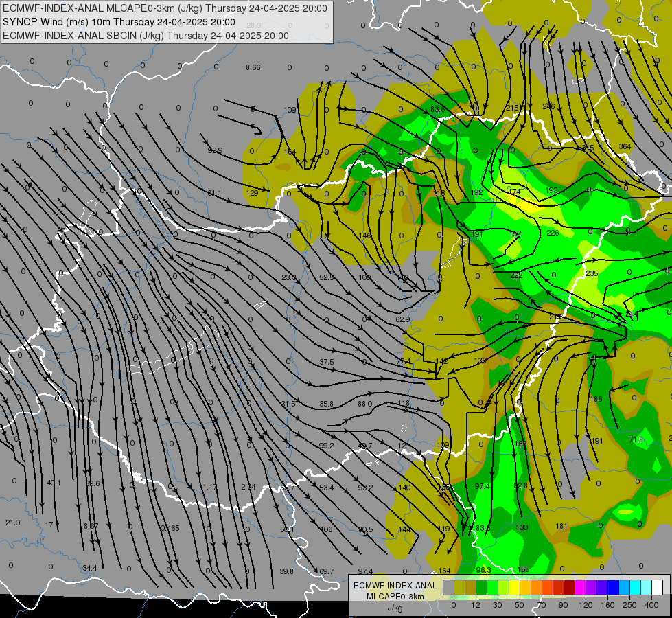The image size is (672, 618).
Task: Click the legend's ECMWF-INDEX-ANAL label
Action: [x=395, y=586]
